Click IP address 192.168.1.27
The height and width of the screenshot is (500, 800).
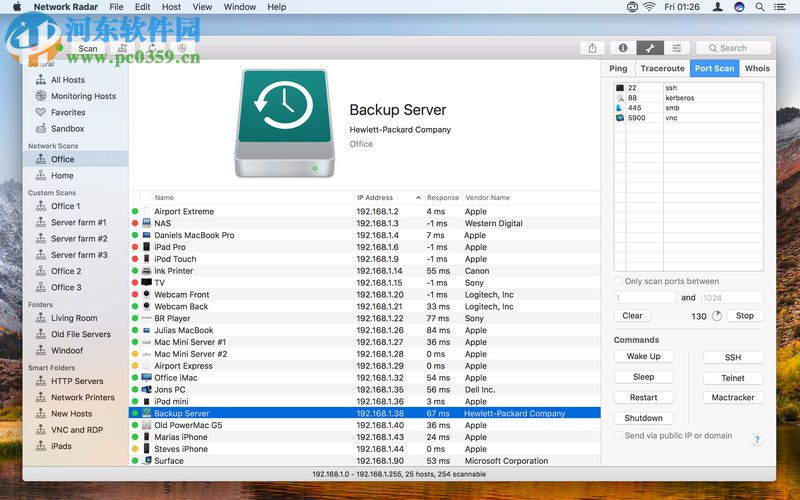pyautogui.click(x=380, y=342)
